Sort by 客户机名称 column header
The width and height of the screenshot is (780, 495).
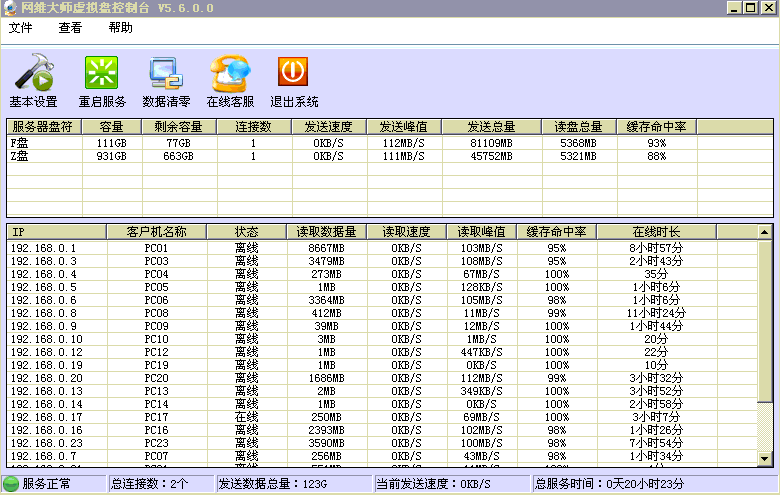[156, 232]
